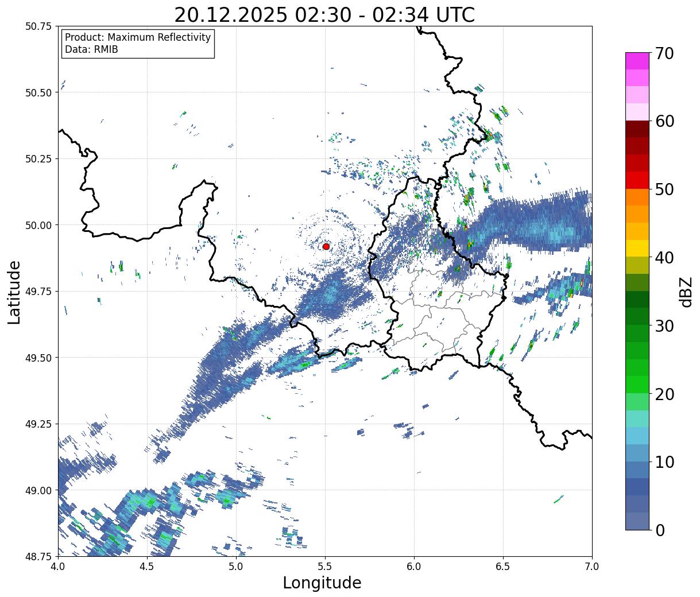Click the colorbar tick label 40
700x597 pixels.
tap(664, 258)
